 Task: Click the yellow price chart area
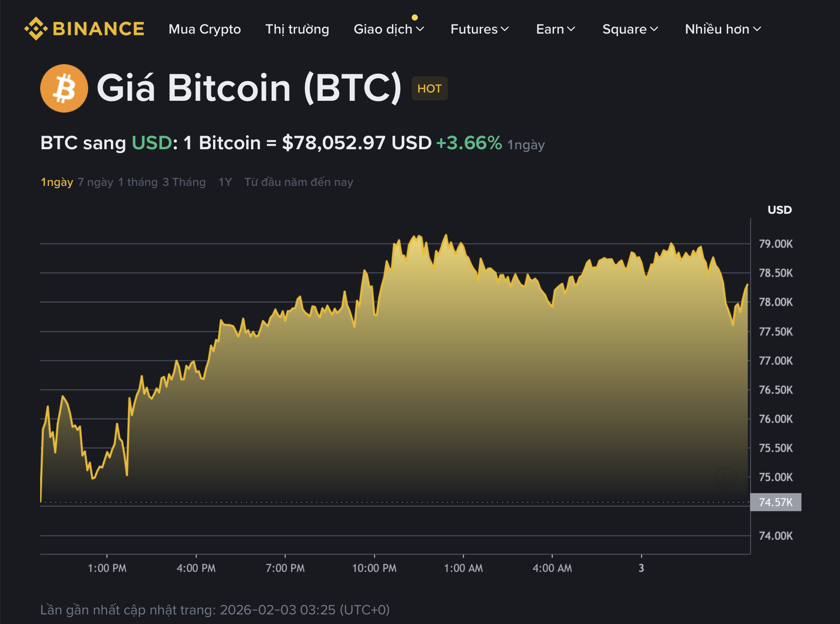click(x=393, y=393)
